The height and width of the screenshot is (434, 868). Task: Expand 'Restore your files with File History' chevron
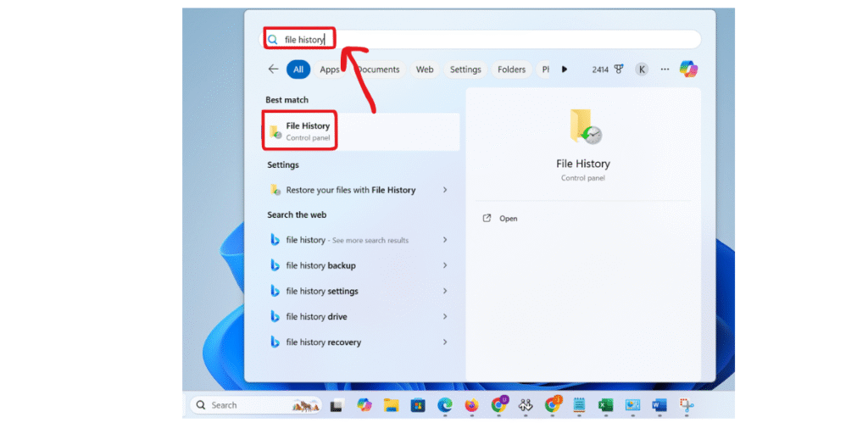coord(444,190)
